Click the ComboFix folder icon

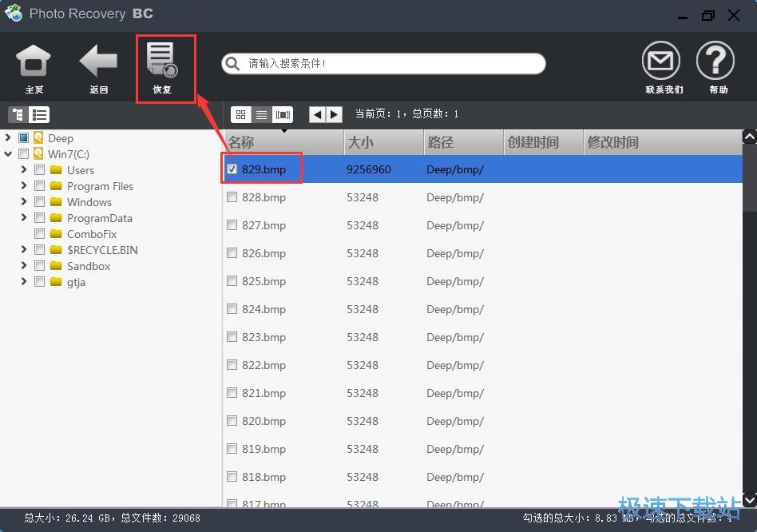(x=56, y=234)
